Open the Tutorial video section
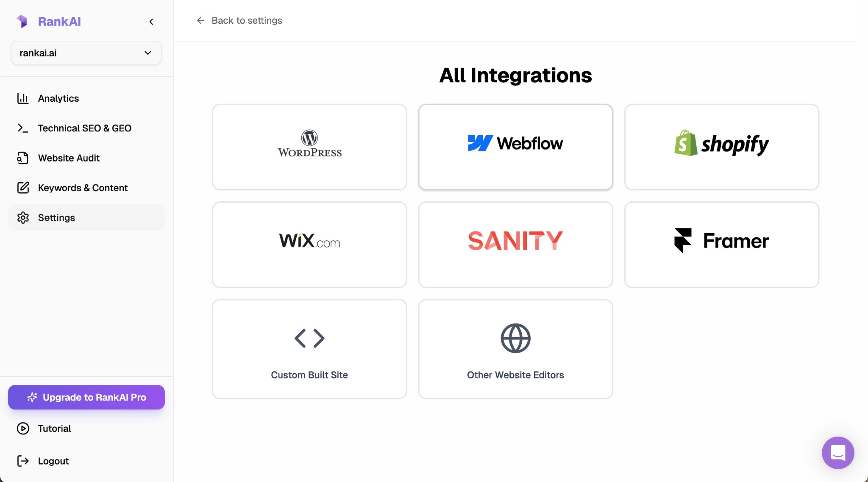Screen dimensions: 868x482 pyautogui.click(x=54, y=429)
